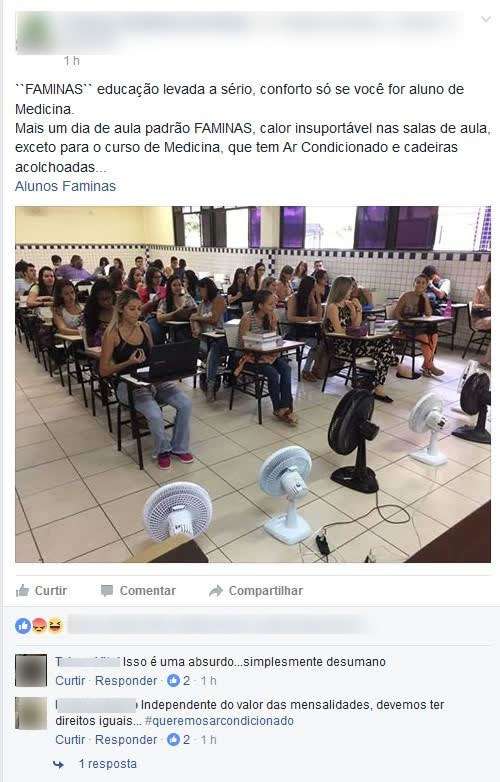Reply to the 'direitos iguais' comment

point(126,739)
